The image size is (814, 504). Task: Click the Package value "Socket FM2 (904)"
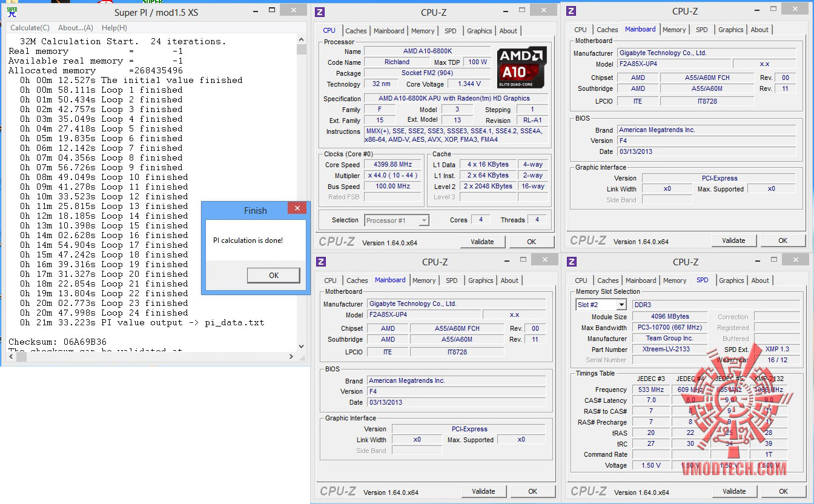(428, 73)
